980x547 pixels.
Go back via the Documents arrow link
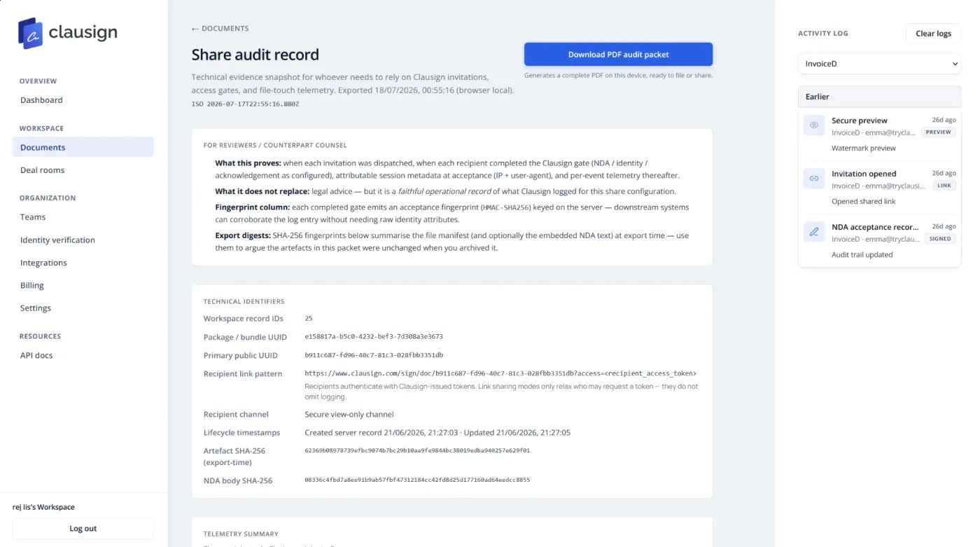(x=220, y=29)
